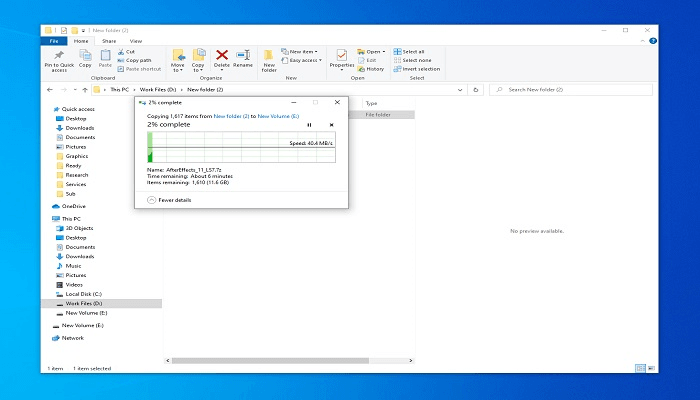Create a folder with New folder icon

pyautogui.click(x=269, y=58)
